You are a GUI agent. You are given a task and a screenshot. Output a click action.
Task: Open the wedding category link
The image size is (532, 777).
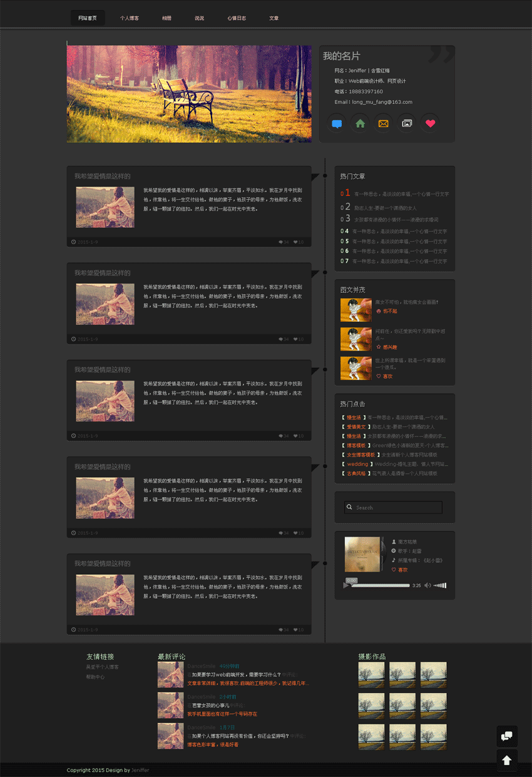[357, 464]
